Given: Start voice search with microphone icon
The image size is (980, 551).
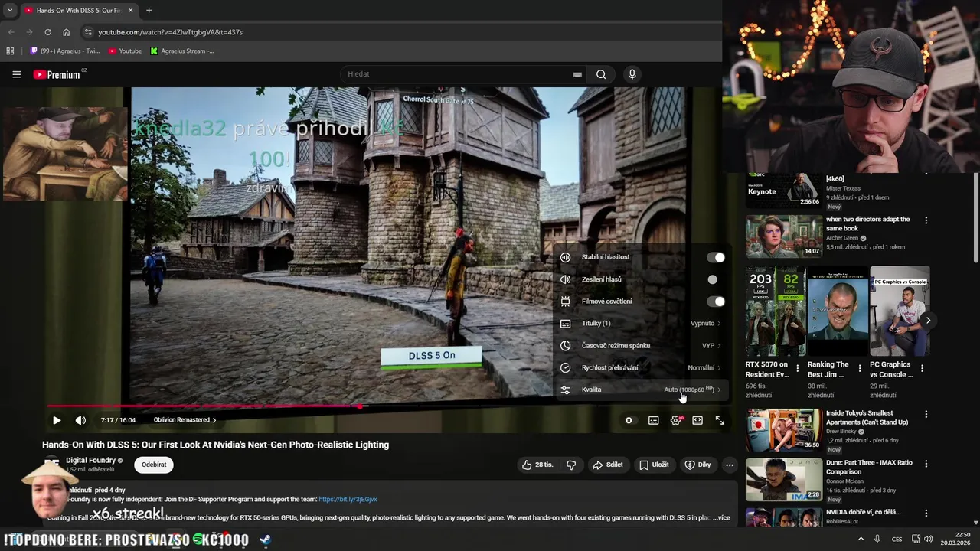Looking at the screenshot, I should (x=632, y=74).
